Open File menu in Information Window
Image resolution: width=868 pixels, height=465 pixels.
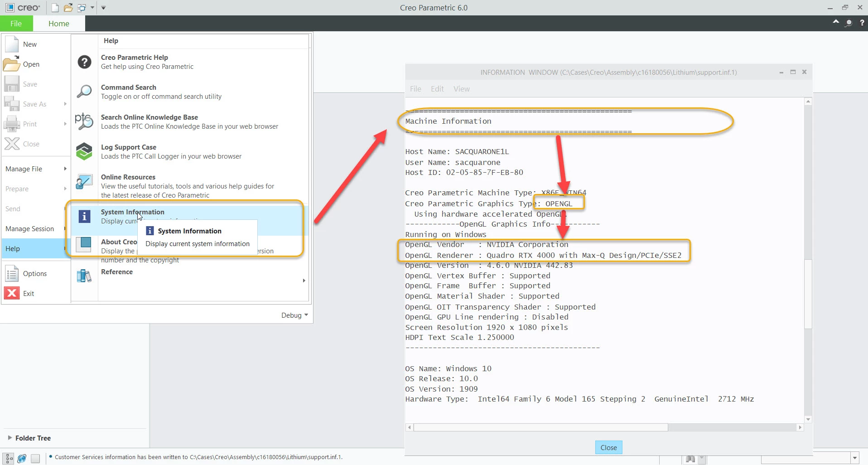415,89
